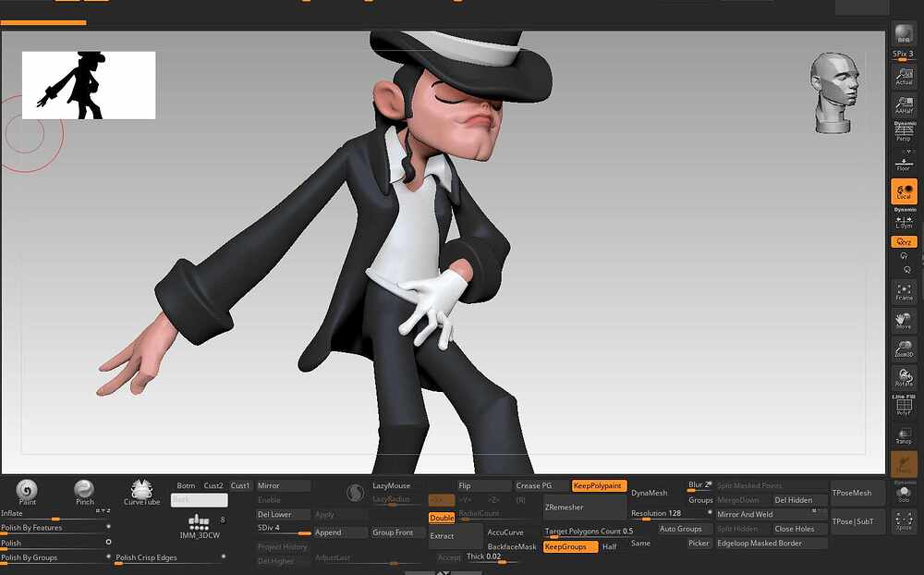Adjust the Resolution 128 slider
The width and height of the screenshot is (924, 575).
(x=671, y=514)
